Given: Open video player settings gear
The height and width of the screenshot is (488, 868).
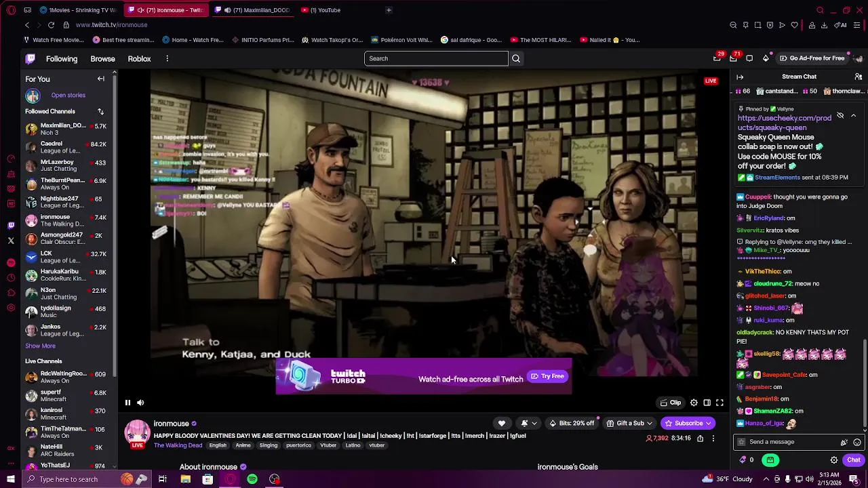Looking at the screenshot, I should [694, 403].
